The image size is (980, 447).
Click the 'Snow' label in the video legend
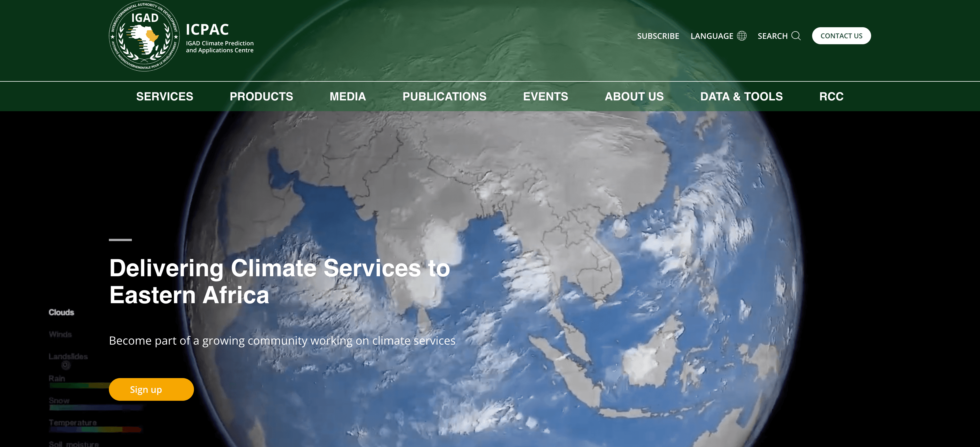[x=59, y=400]
